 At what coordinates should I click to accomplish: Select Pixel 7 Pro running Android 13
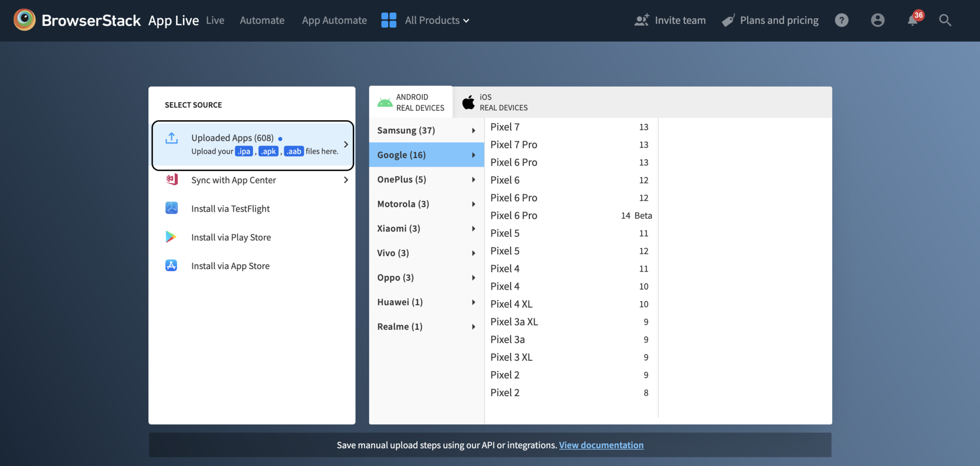click(x=514, y=144)
